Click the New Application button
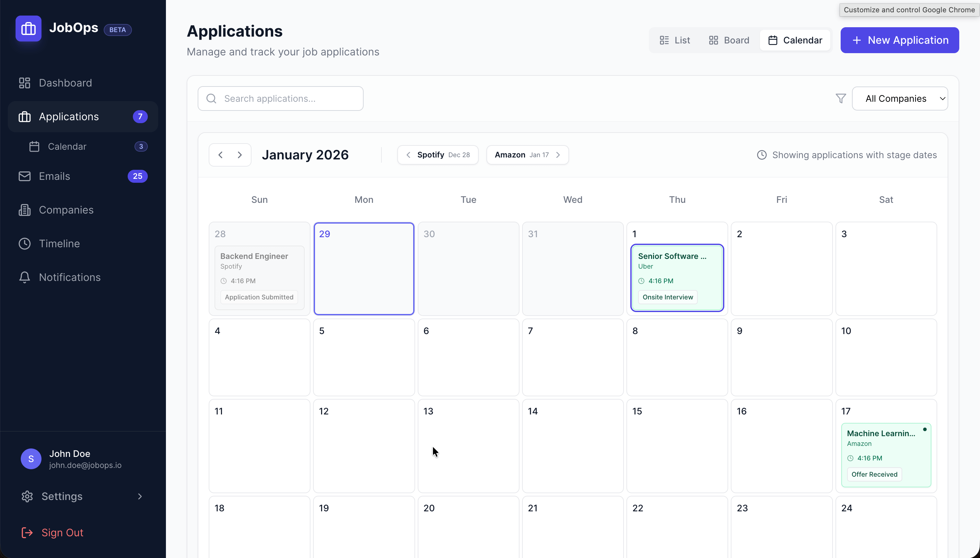980x558 pixels. pyautogui.click(x=900, y=40)
